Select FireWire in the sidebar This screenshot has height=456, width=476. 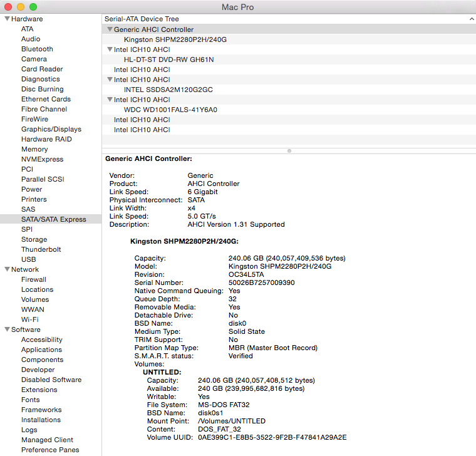(x=34, y=119)
